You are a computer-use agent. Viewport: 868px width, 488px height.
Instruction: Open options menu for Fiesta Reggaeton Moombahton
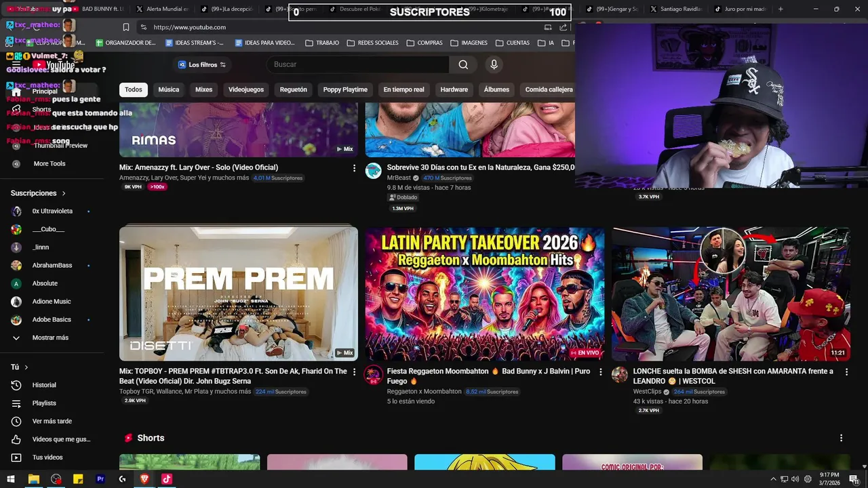tap(600, 371)
